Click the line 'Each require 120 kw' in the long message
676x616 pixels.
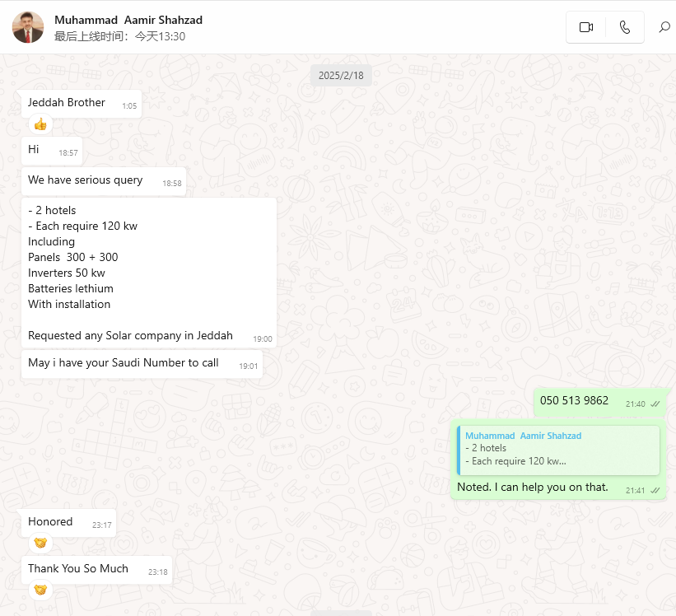tap(83, 226)
